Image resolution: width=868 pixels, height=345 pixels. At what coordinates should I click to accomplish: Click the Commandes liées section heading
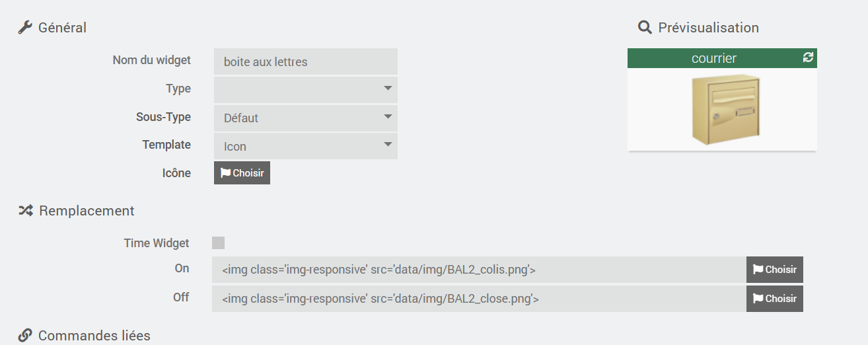click(94, 336)
